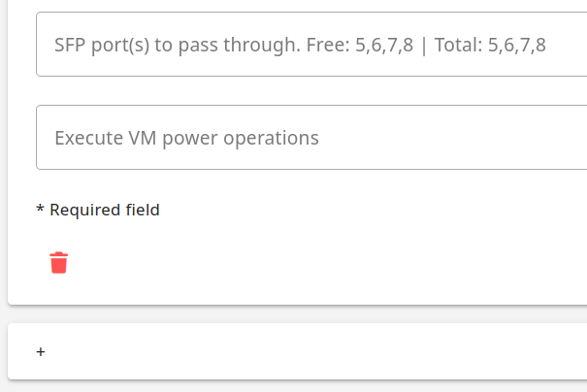Click the Execute VM power operations field
Image resolution: width=587 pixels, height=392 pixels.
(x=310, y=138)
